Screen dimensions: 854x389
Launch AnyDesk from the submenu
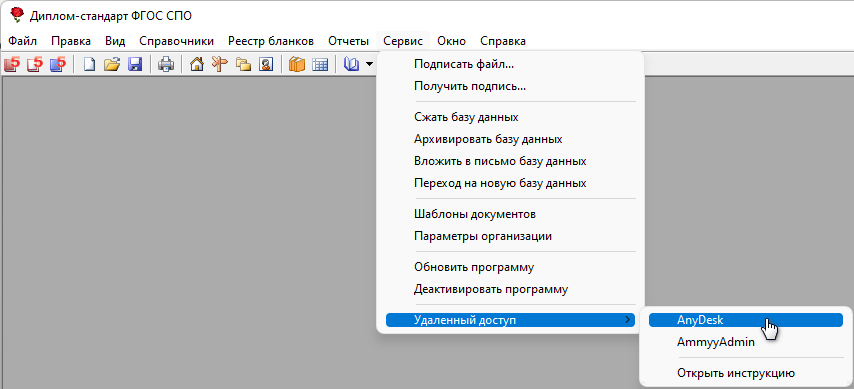(x=746, y=320)
